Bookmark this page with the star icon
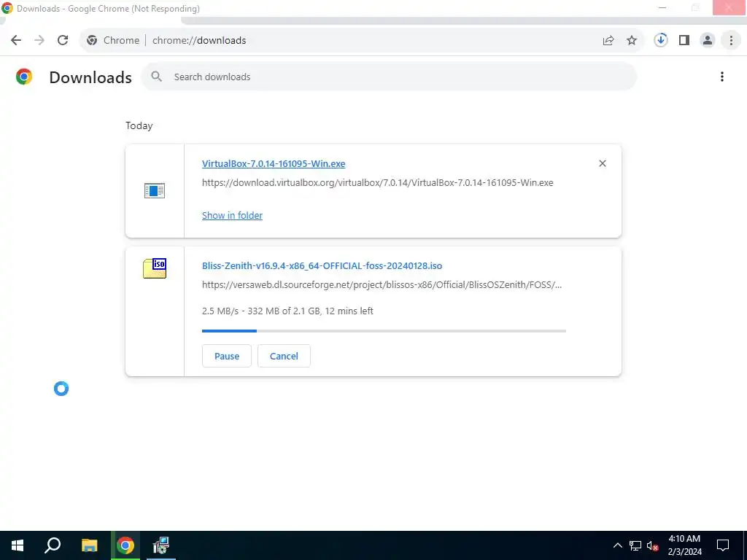 [632, 41]
